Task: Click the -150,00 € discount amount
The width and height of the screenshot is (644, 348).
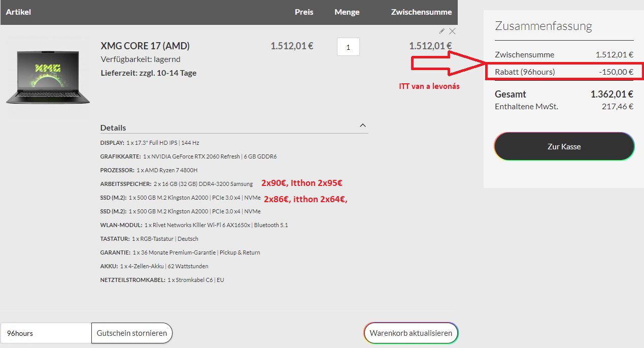Action: pos(616,72)
